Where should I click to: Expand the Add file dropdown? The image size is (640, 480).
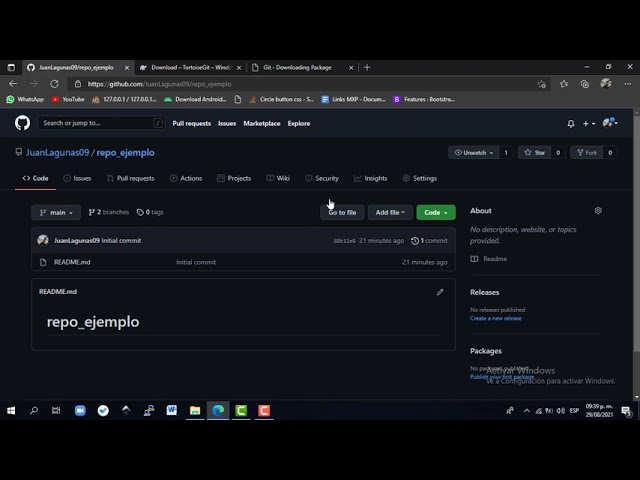pyautogui.click(x=390, y=212)
